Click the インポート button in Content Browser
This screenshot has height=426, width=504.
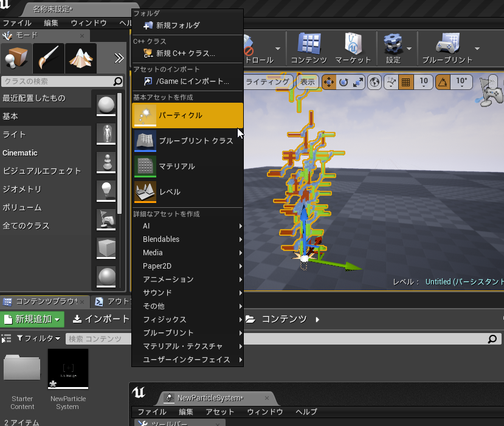pyautogui.click(x=101, y=319)
